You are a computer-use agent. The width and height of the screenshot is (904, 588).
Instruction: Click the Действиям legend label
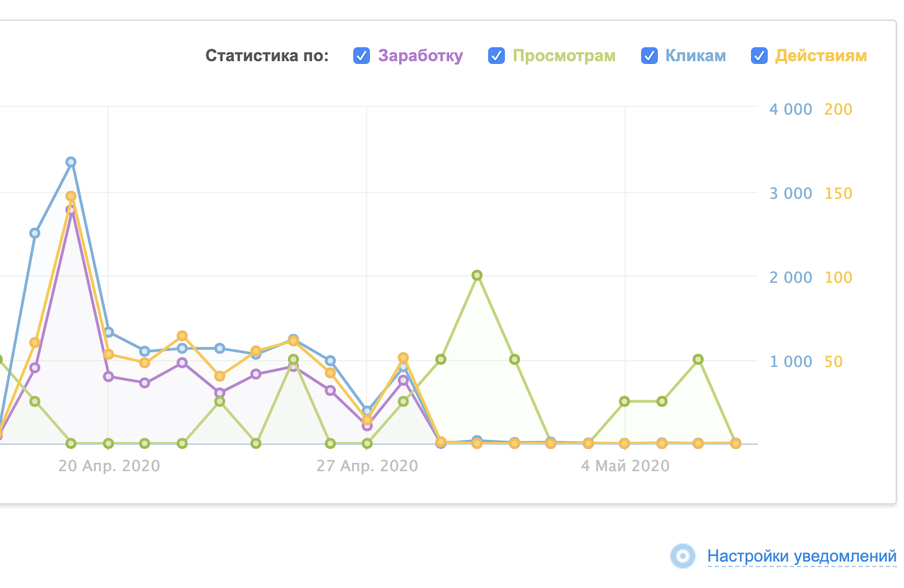click(x=821, y=56)
